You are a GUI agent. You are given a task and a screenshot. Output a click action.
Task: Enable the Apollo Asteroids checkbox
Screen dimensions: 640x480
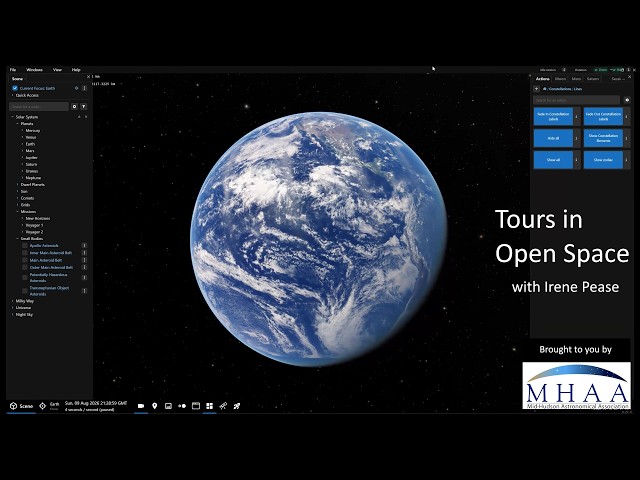click(x=25, y=246)
